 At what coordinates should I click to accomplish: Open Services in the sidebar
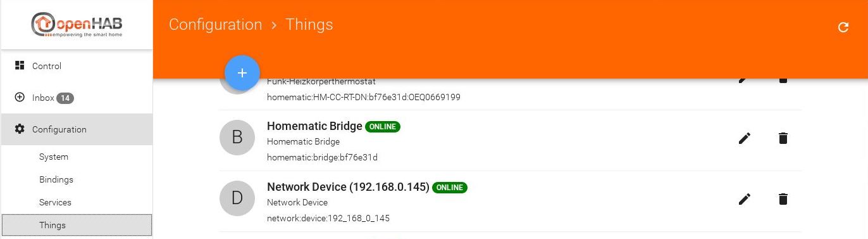coord(55,202)
